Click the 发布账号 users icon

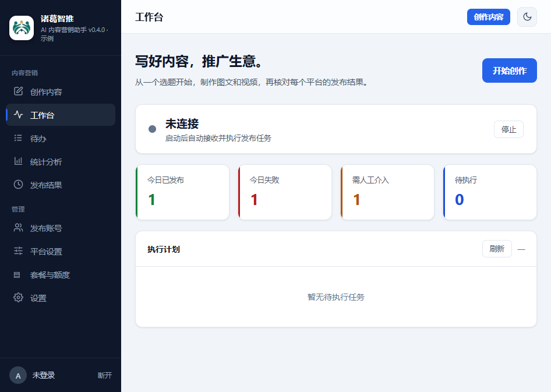18,228
